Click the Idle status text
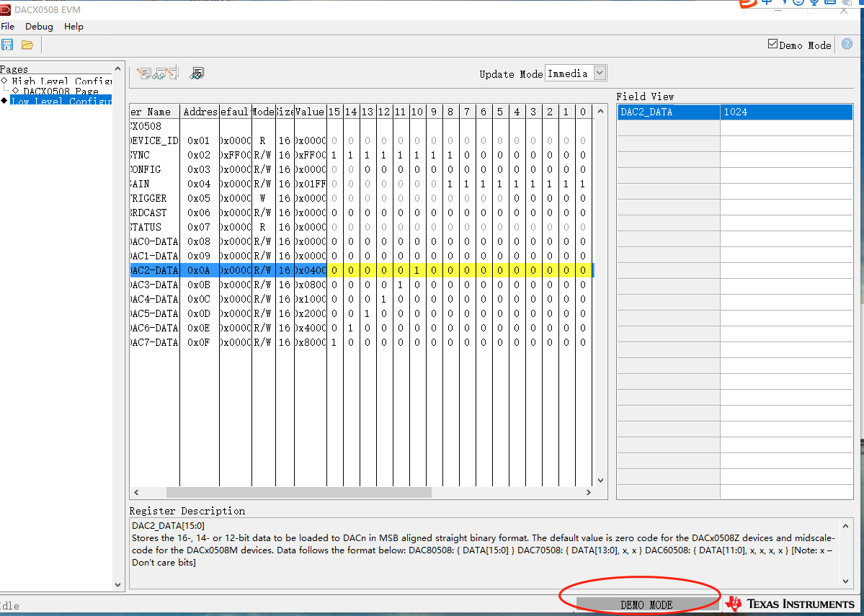Viewport: 864px width, 616px height. (9, 606)
